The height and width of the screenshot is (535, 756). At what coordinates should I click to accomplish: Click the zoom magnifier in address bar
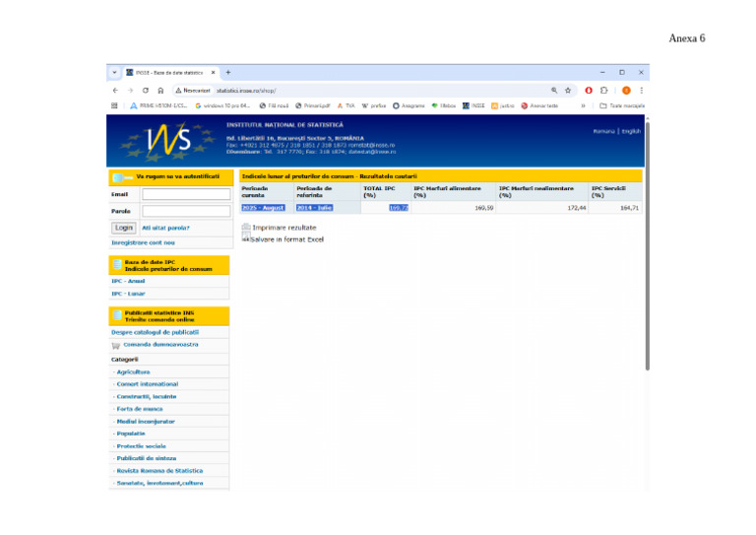click(554, 91)
